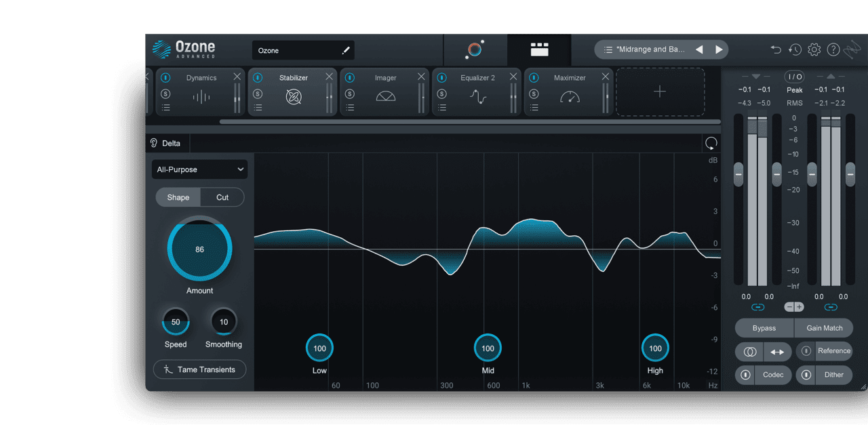868x425 pixels.
Task: Toggle the Reference power button
Action: click(x=806, y=351)
